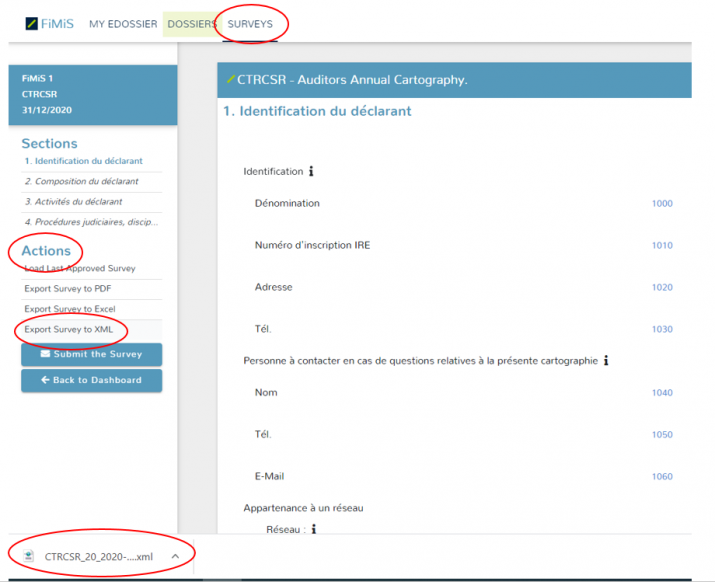Click field code 1020 for Adresse
This screenshot has height=582, width=715.
click(x=662, y=287)
